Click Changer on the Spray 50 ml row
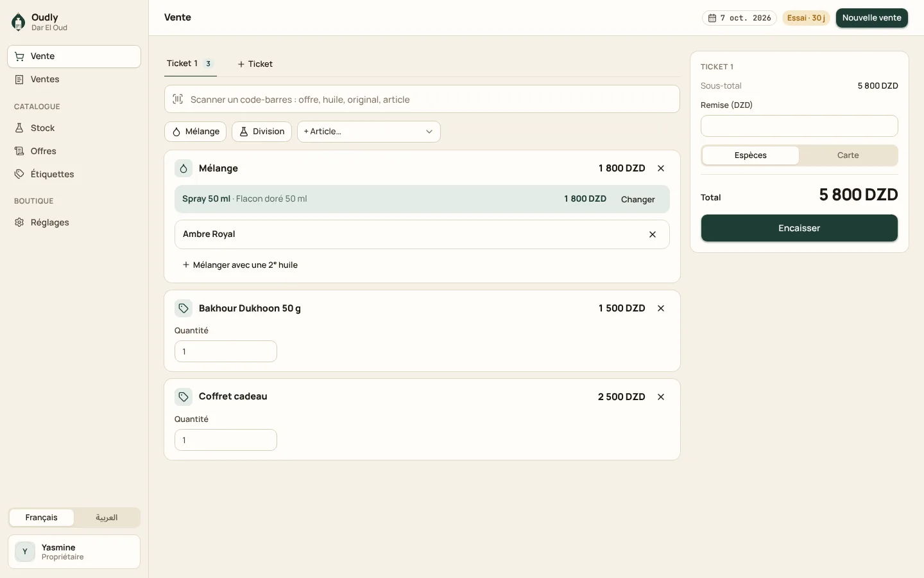This screenshot has height=578, width=924. (638, 200)
